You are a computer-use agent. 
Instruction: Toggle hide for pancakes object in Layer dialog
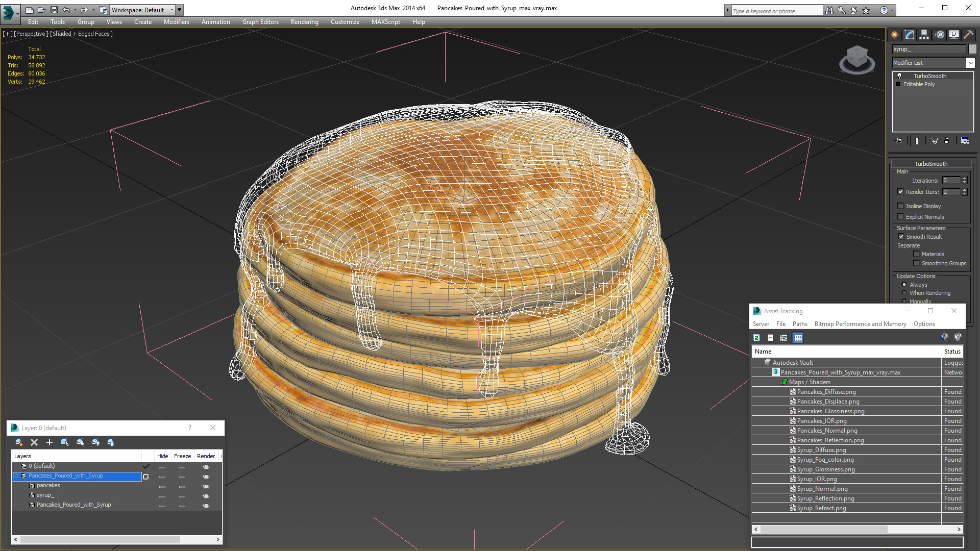162,486
